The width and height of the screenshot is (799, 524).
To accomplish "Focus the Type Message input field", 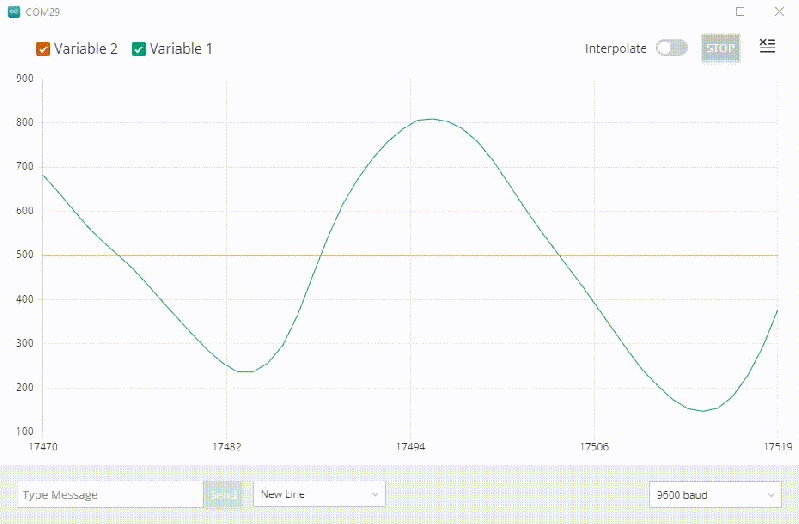I will coord(110,494).
